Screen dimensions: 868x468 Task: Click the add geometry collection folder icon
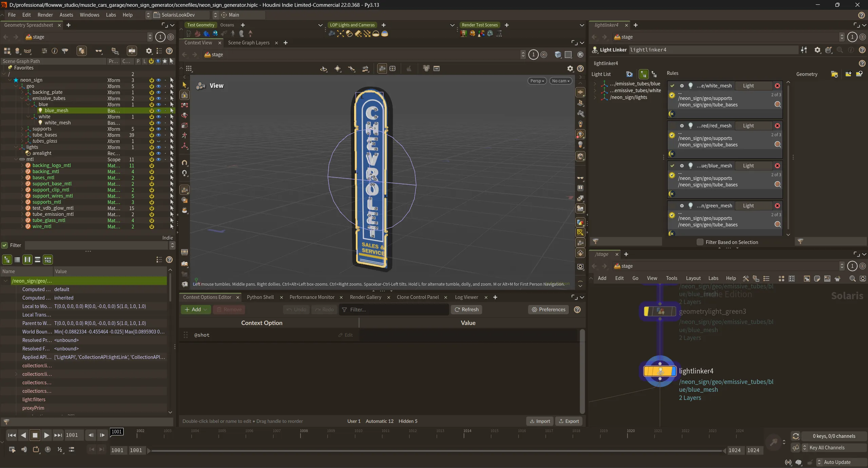pos(834,74)
